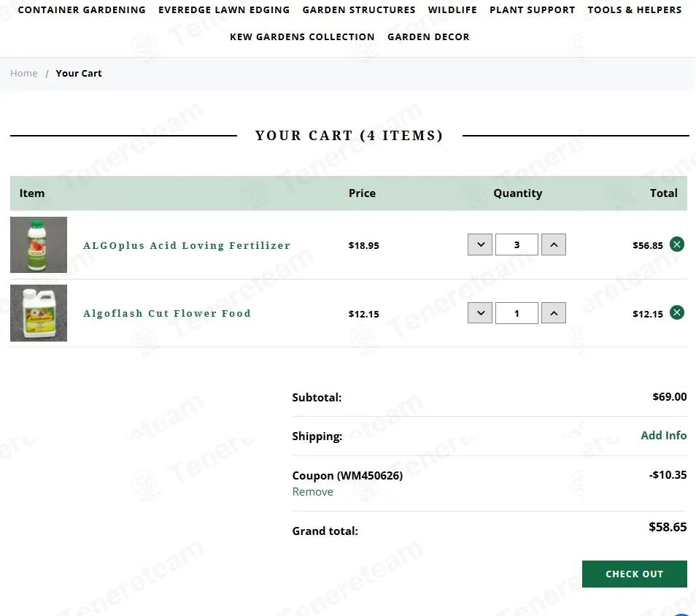The width and height of the screenshot is (696, 616).
Task: Click the Your Cart (4 Items) heading
Action: [x=349, y=136]
